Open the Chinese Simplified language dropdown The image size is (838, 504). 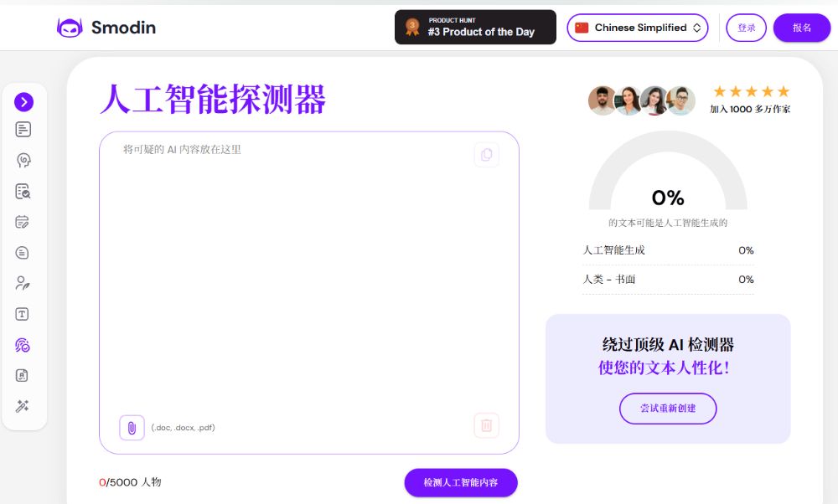point(638,28)
